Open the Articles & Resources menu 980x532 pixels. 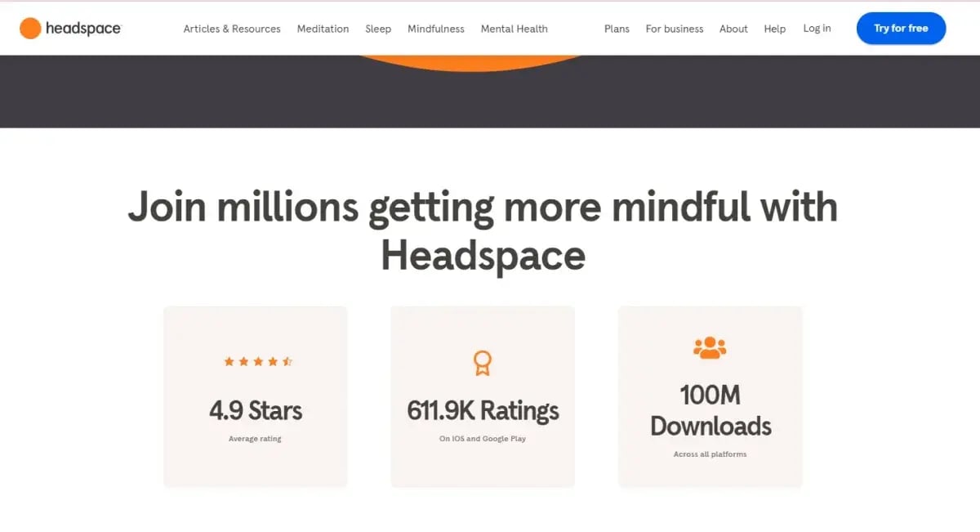[x=231, y=29]
